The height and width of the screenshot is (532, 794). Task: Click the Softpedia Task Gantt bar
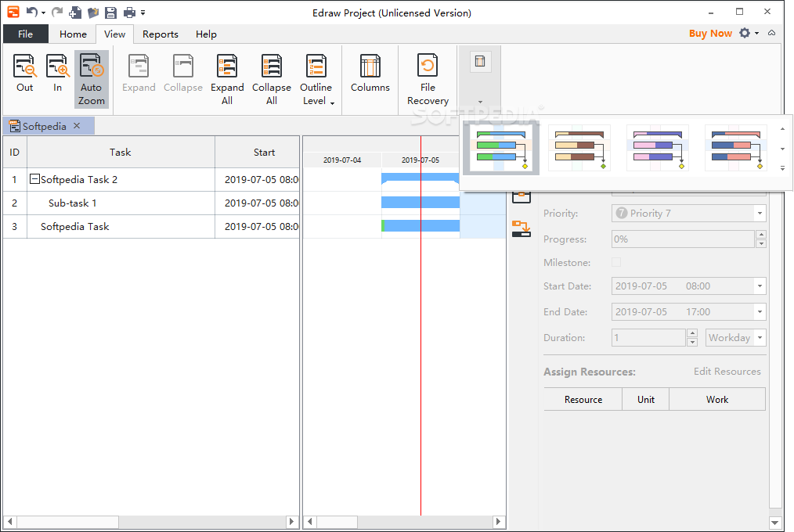tap(420, 225)
